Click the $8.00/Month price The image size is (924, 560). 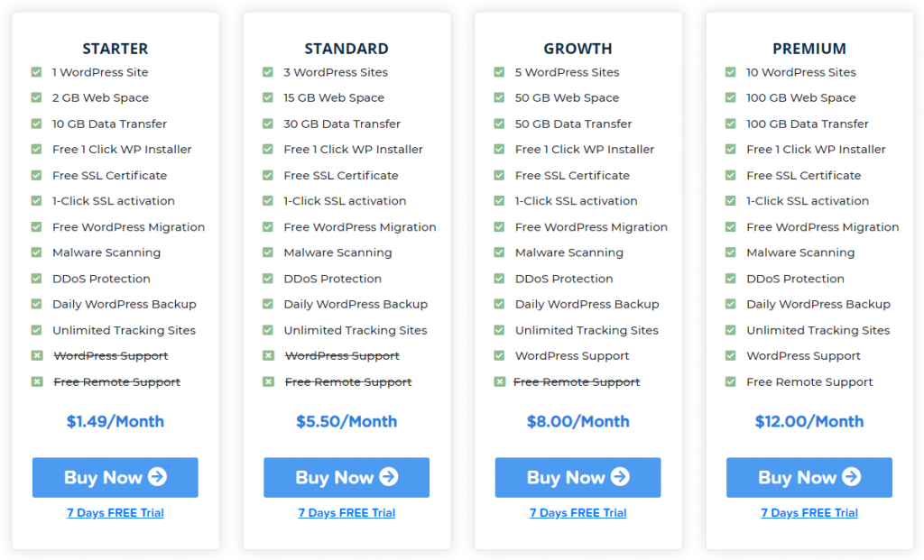577,422
